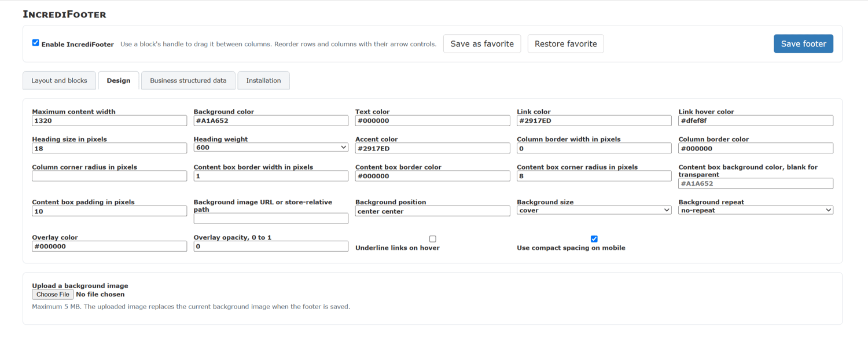Click Content box background color field
This screenshot has width=868, height=338.
pos(756,183)
